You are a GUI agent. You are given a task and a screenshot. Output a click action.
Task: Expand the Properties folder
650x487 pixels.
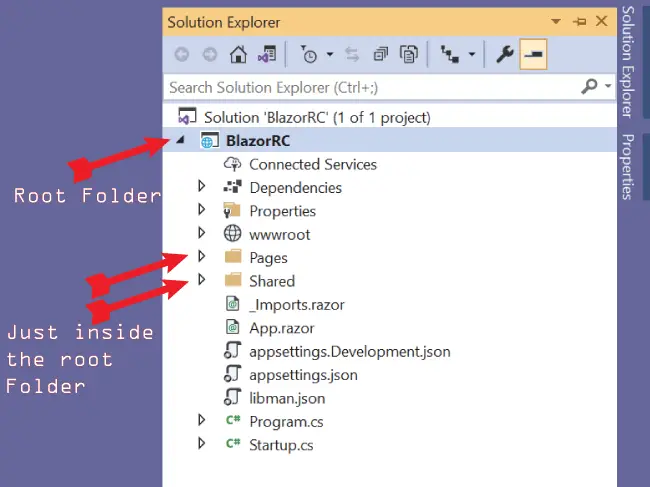[202, 209]
